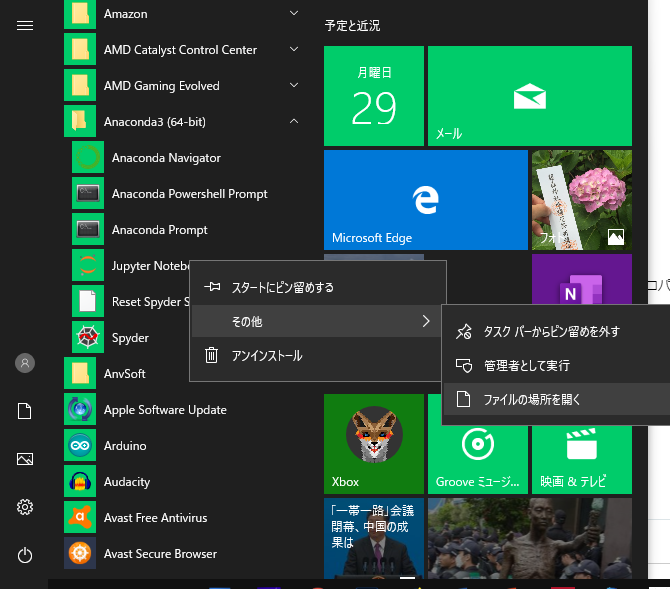
Task: Click Avast Secure Browser text label
Action: coord(160,554)
